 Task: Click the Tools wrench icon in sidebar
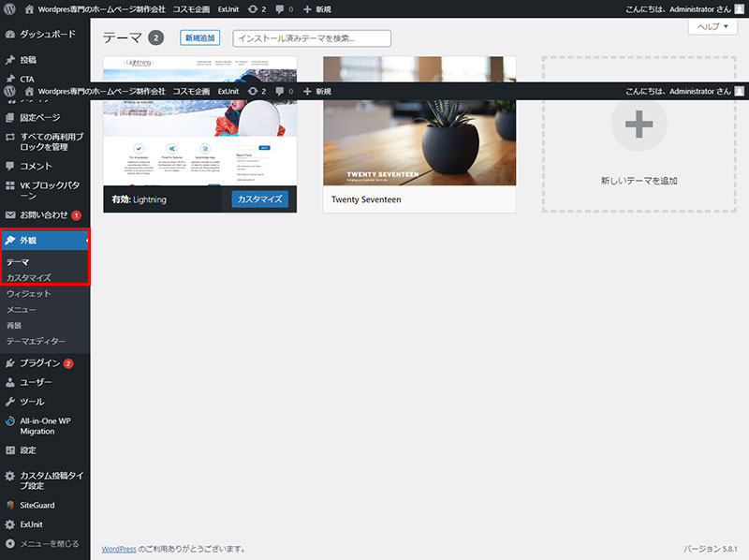point(9,402)
